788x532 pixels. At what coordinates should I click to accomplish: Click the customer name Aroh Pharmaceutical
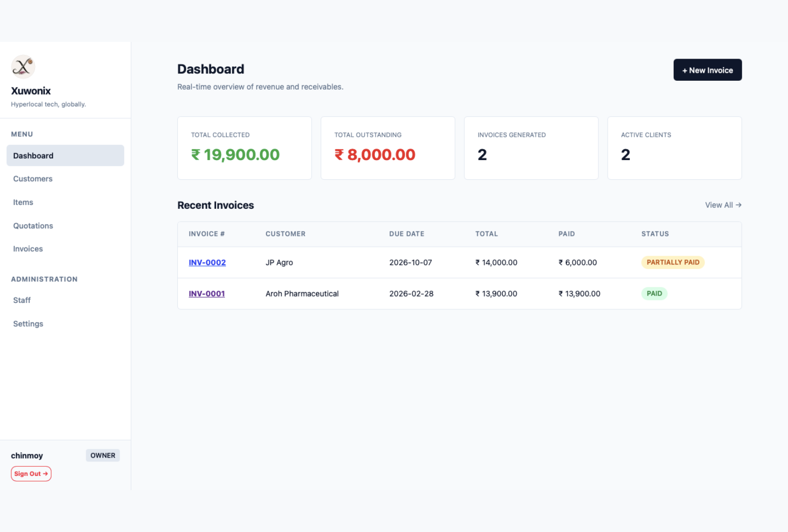click(302, 294)
